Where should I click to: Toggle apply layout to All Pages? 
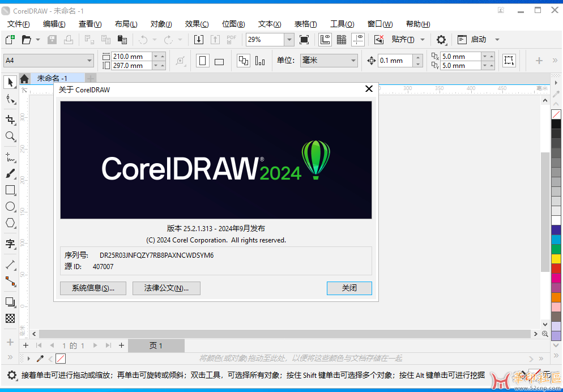coord(244,61)
